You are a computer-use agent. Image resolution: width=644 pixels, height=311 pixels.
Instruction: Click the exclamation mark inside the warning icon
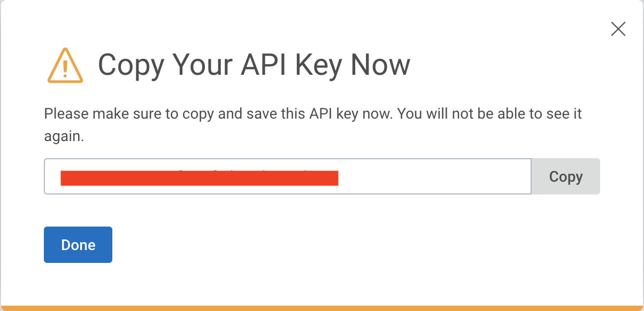65,68
